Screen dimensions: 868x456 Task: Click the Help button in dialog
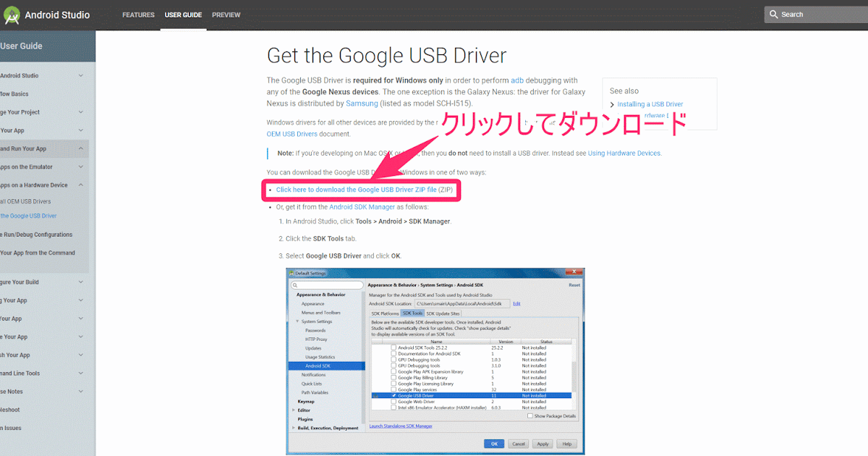click(x=567, y=444)
